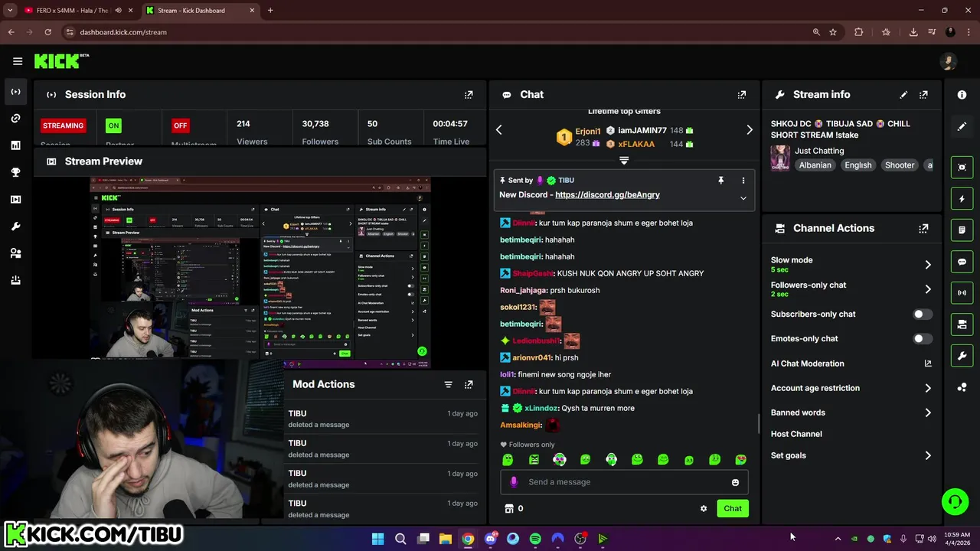The height and width of the screenshot is (551, 980).
Task: Insert the first green Kick emote
Action: click(x=508, y=459)
